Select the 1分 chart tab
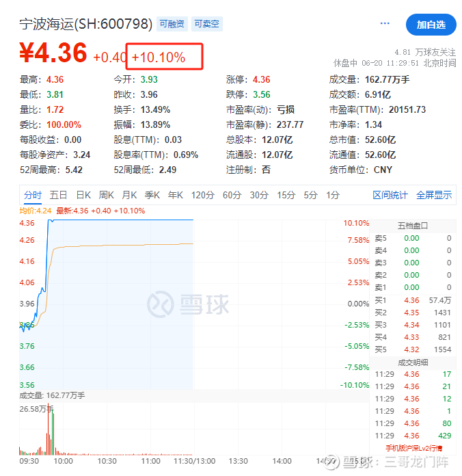 coord(333,195)
